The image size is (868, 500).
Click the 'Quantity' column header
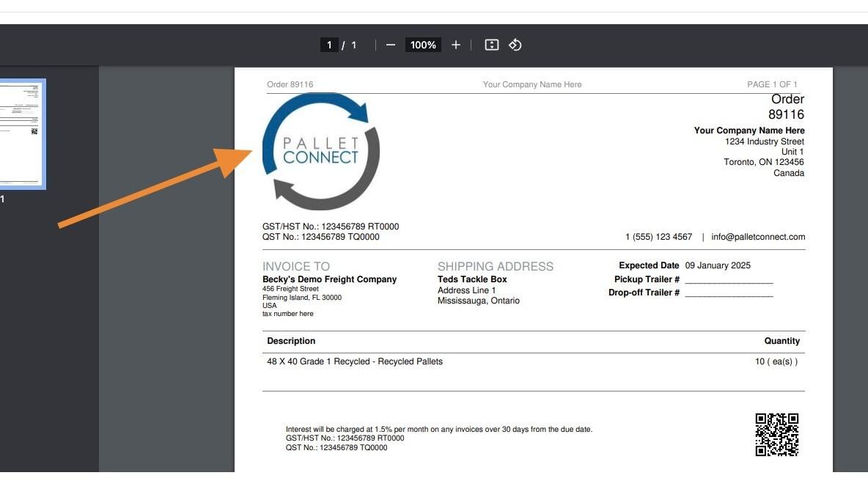click(x=781, y=341)
